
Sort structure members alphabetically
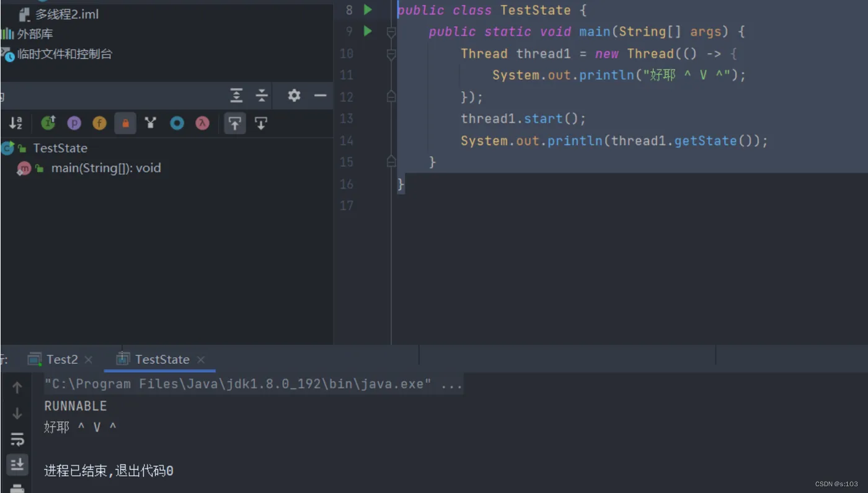point(15,123)
